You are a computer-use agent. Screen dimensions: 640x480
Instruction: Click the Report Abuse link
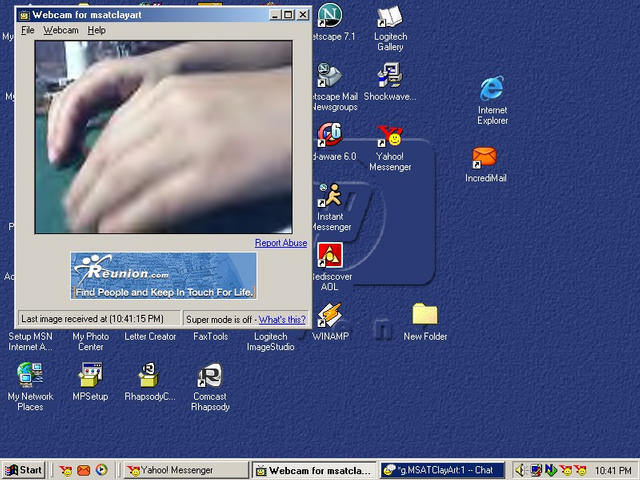[x=281, y=243]
